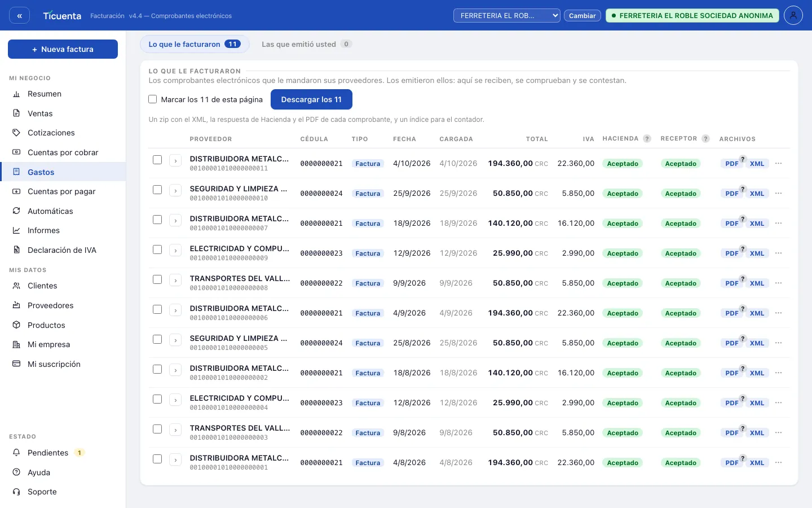
Task: Select the 'Lo que le facturaron' tab
Action: tap(195, 44)
